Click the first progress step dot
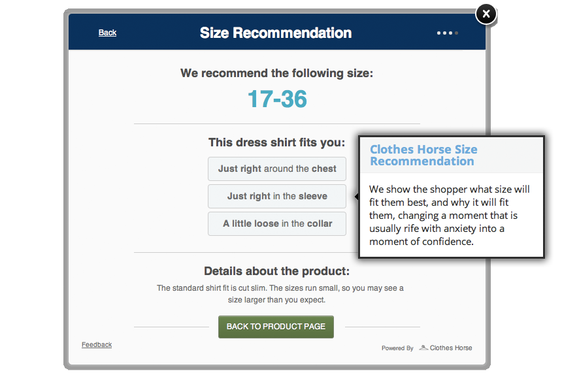562x392 pixels. [x=439, y=33]
